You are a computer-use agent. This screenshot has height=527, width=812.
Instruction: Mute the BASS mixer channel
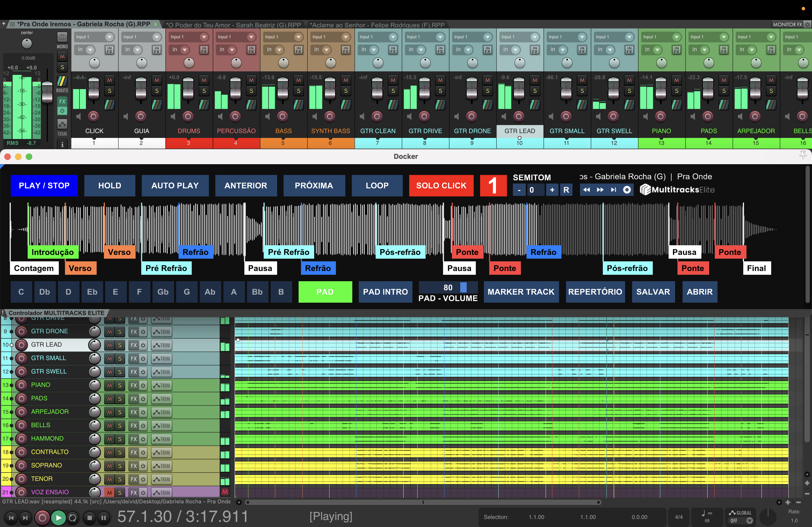click(x=298, y=80)
